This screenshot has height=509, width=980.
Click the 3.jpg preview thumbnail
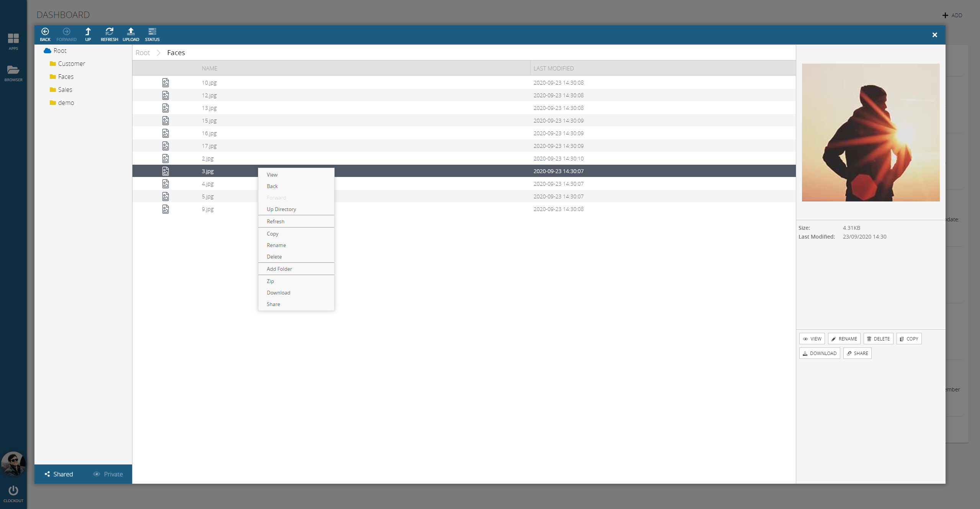pos(871,133)
